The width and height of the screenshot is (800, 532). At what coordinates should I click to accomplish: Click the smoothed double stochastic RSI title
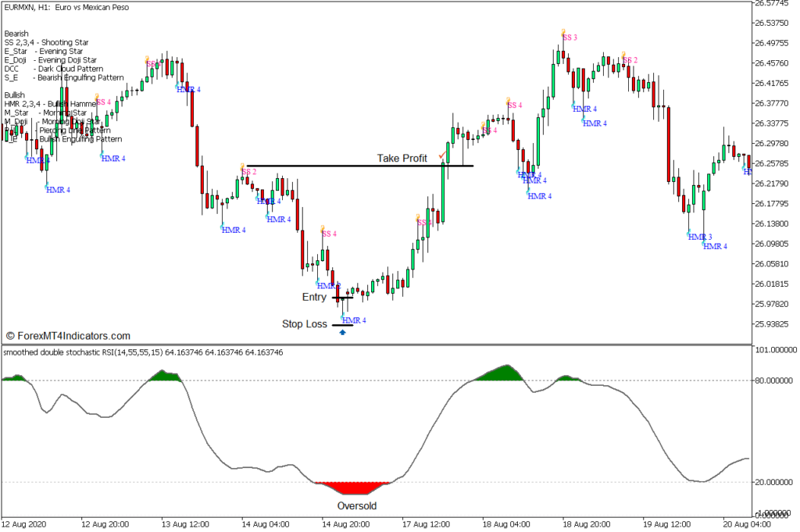[x=145, y=352]
